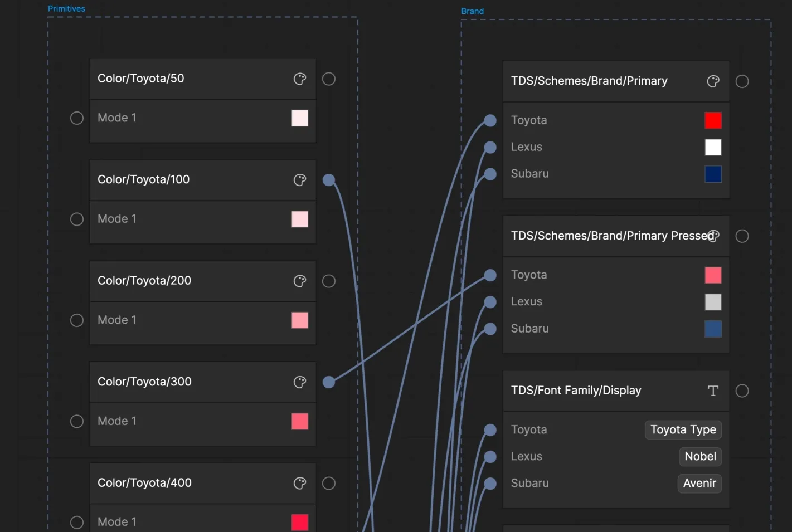Click the palette icon on Color/Toyota/400
Viewport: 792px width, 532px height.
click(x=300, y=484)
